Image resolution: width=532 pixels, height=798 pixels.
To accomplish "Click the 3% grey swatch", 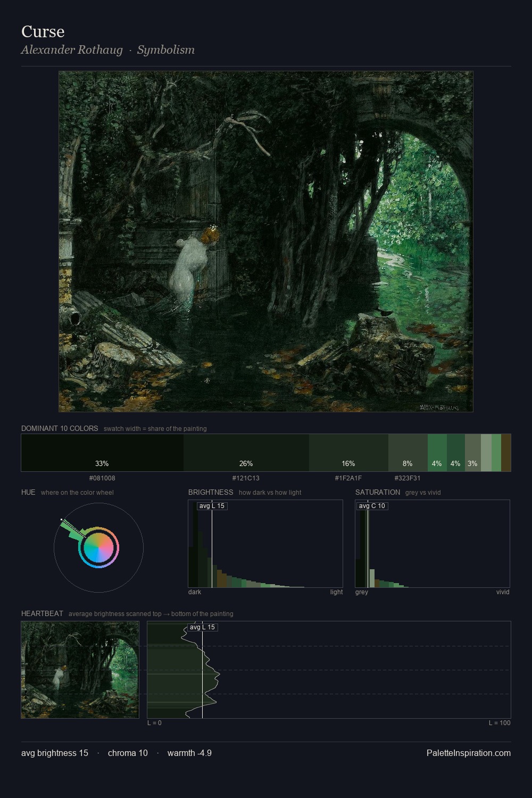I will [473, 453].
